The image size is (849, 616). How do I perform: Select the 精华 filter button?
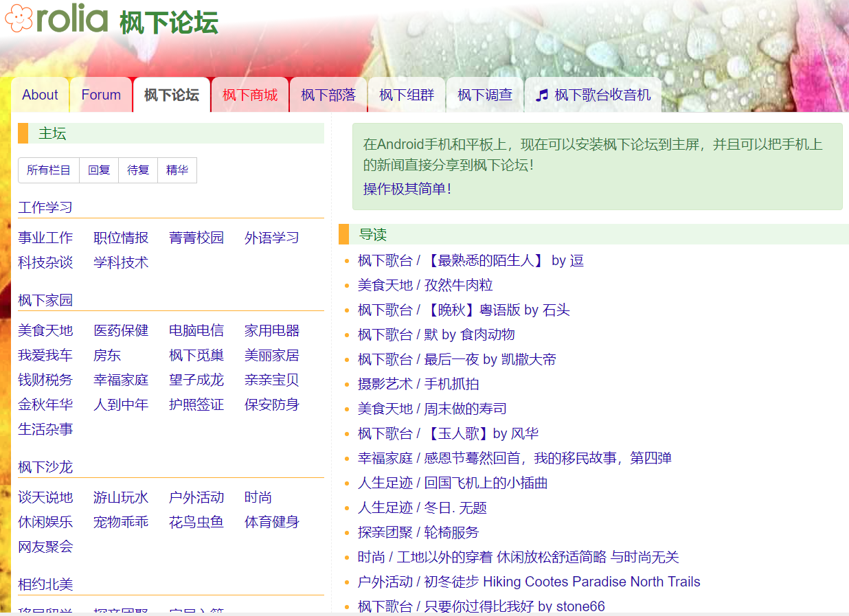pyautogui.click(x=177, y=170)
